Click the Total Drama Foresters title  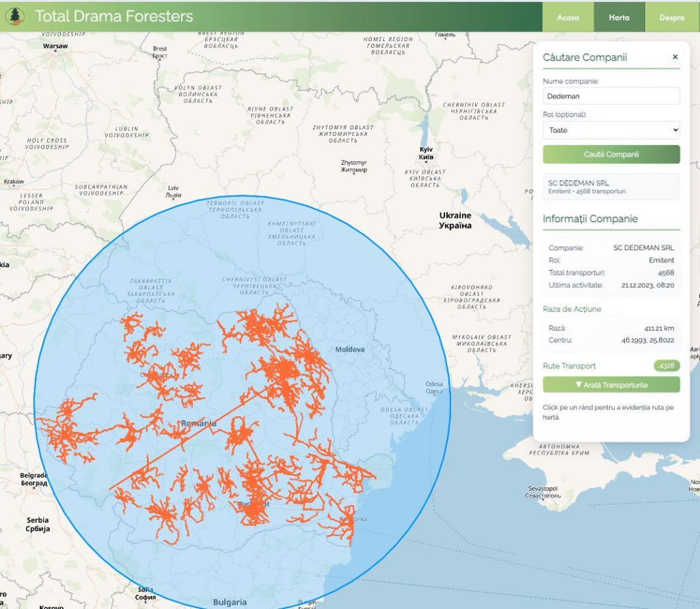(113, 16)
